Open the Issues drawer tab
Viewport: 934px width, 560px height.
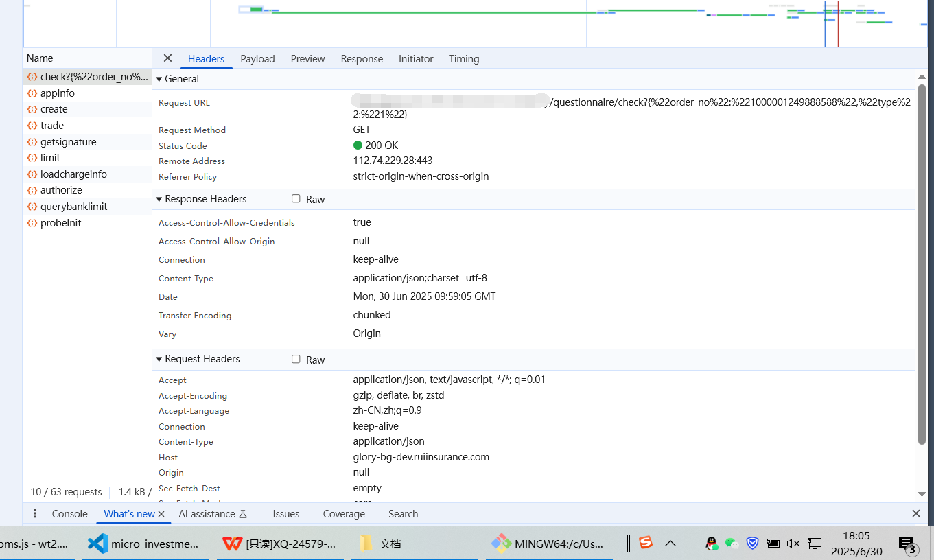[285, 514]
